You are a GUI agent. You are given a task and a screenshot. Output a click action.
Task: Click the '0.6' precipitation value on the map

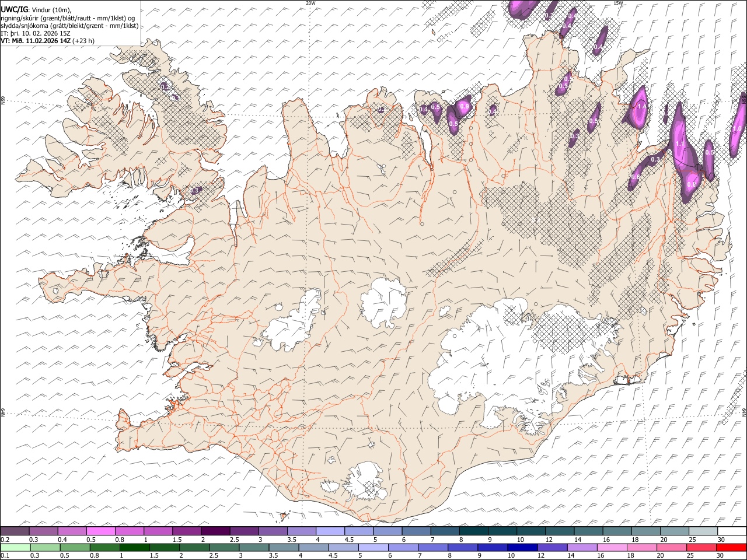pyautogui.click(x=636, y=177)
